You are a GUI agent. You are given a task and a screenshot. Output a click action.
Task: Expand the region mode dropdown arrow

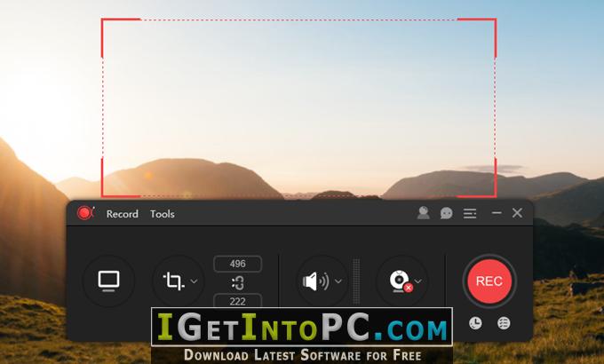(195, 281)
